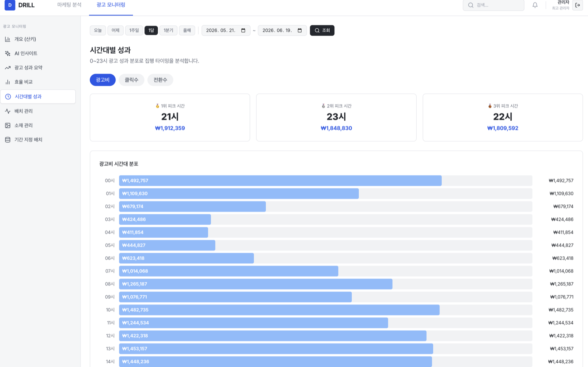Open start date calendar picker icon
The image size is (588, 367).
pos(243,31)
